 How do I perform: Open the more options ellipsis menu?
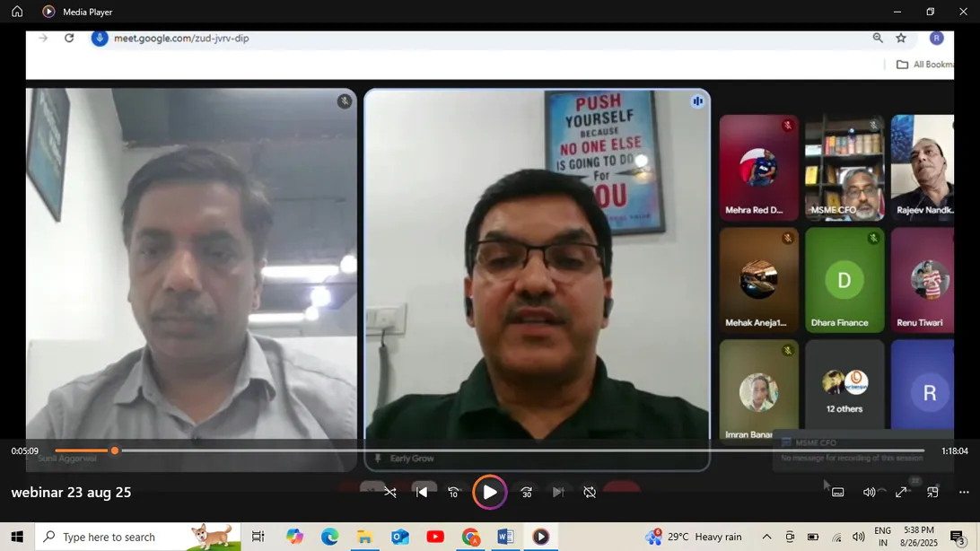964,493
